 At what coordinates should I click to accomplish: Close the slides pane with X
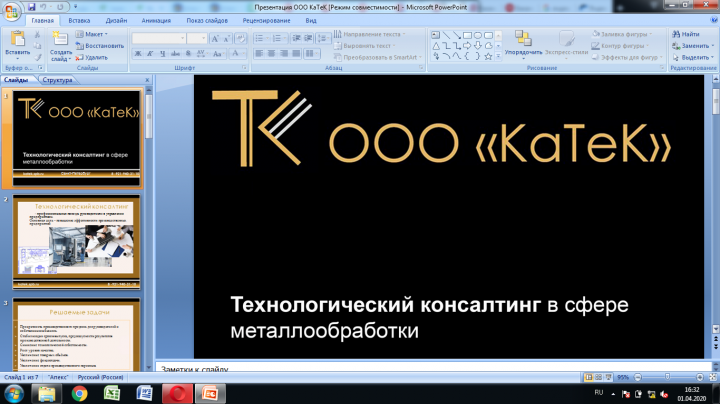point(147,80)
